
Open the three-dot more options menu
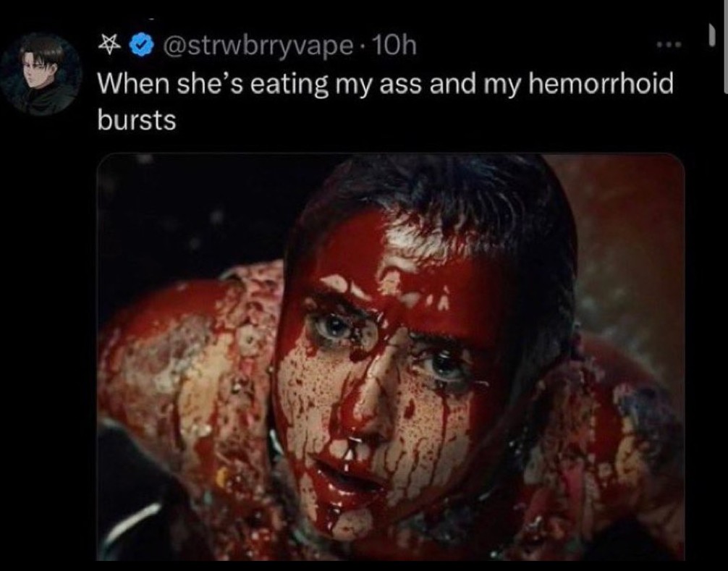(x=666, y=46)
